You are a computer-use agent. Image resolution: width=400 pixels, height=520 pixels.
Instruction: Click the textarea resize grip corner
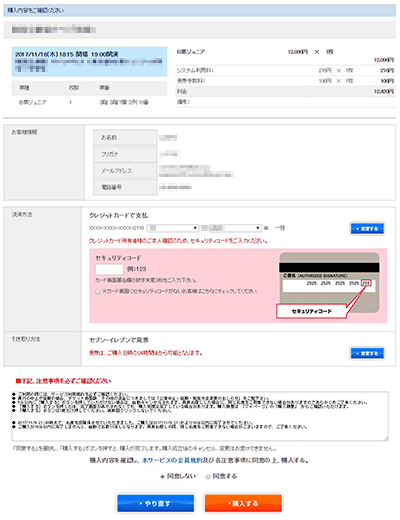point(386,438)
